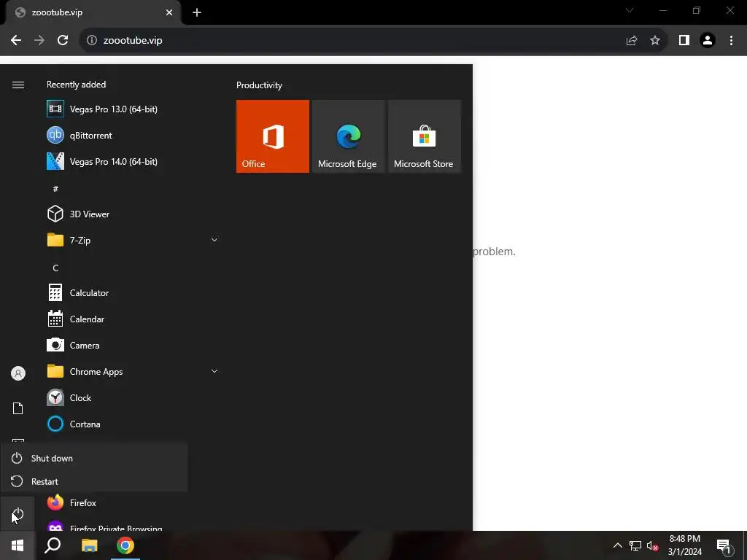
Task: Open the 7-Zip folder entry
Action: click(133, 240)
